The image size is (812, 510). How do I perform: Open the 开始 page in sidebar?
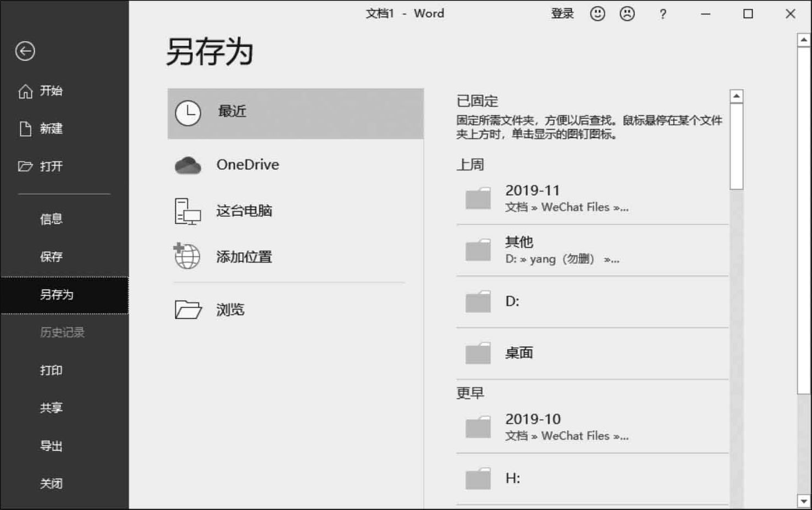[x=51, y=91]
